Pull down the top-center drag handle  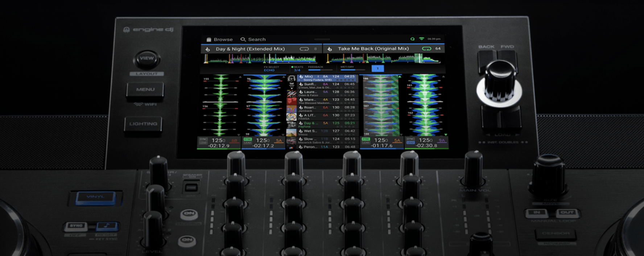point(322,39)
